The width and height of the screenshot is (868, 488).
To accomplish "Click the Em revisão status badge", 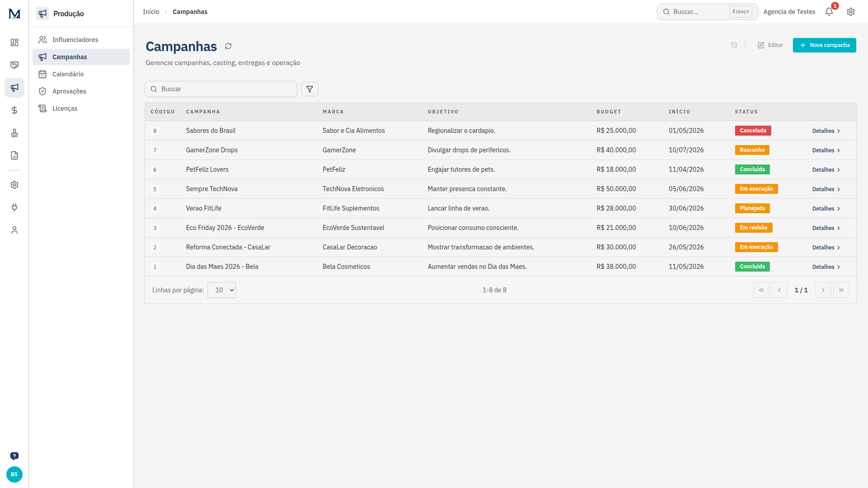I will [754, 228].
